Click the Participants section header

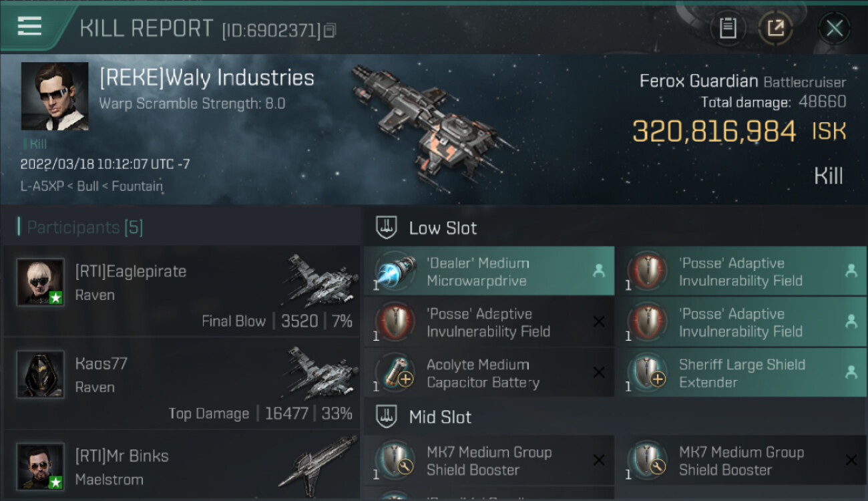[84, 228]
